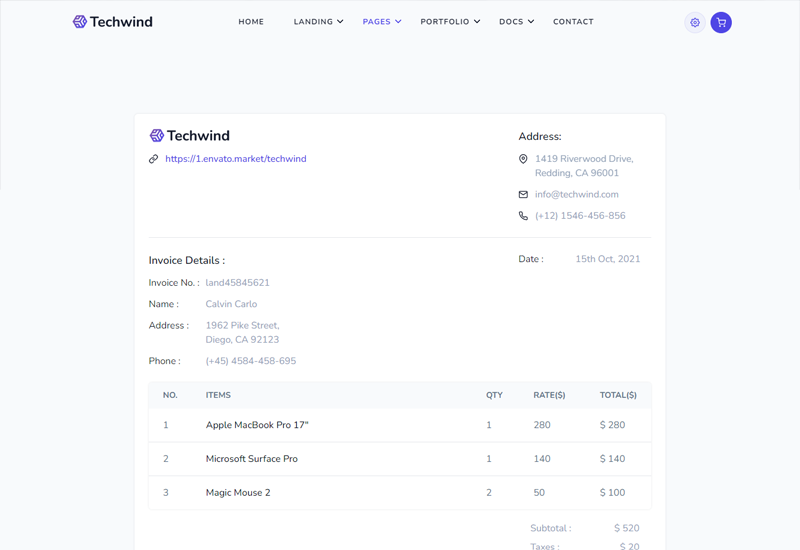Open the Contact nav item

573,22
